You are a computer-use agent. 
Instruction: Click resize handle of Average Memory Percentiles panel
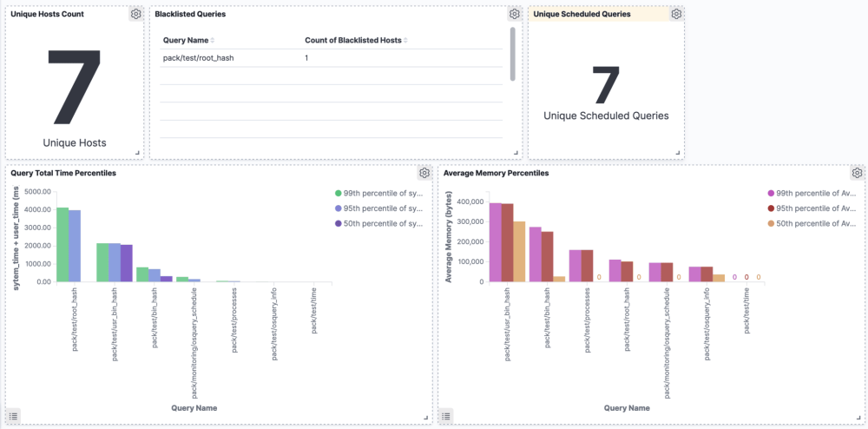coord(858,418)
